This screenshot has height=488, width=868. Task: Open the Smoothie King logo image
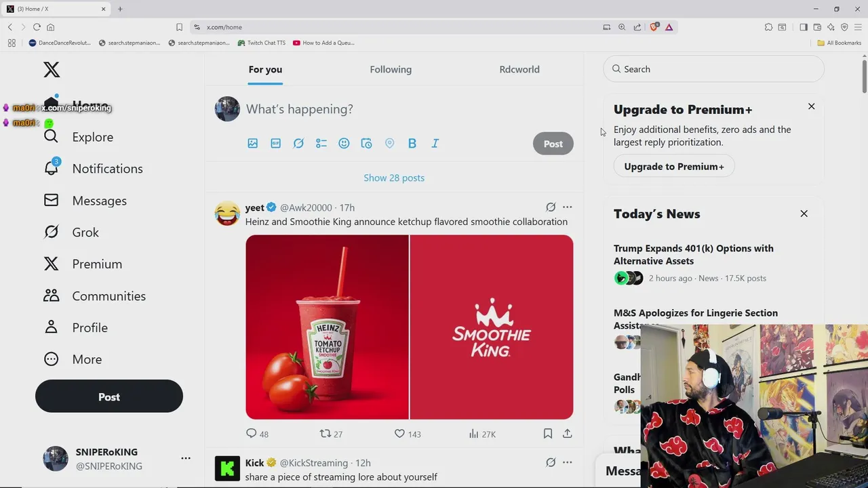pyautogui.click(x=492, y=327)
